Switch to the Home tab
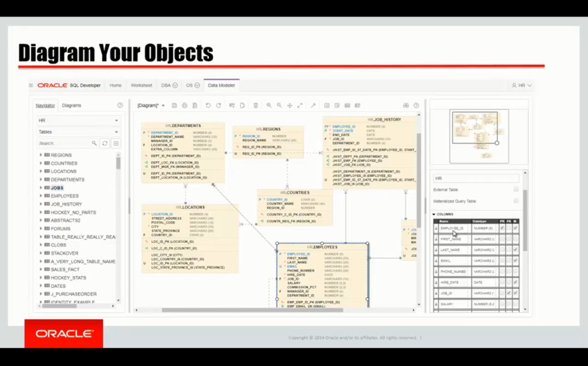Viewport: 588px width, 366px height. (115, 85)
